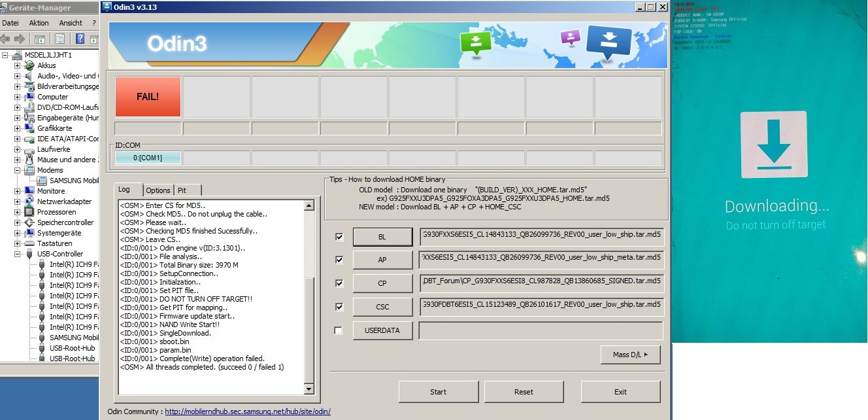Switch to the Options tab in Odin3

[158, 190]
